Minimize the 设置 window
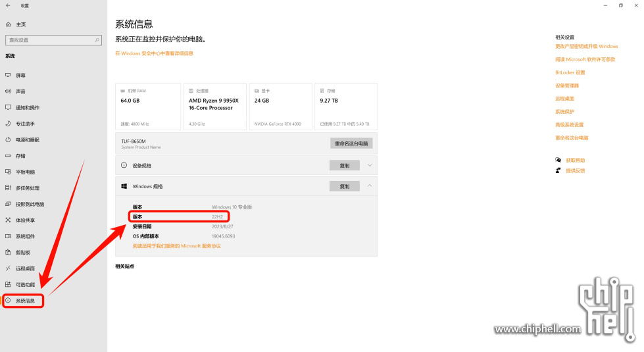The width and height of the screenshot is (644, 352). pos(605,6)
